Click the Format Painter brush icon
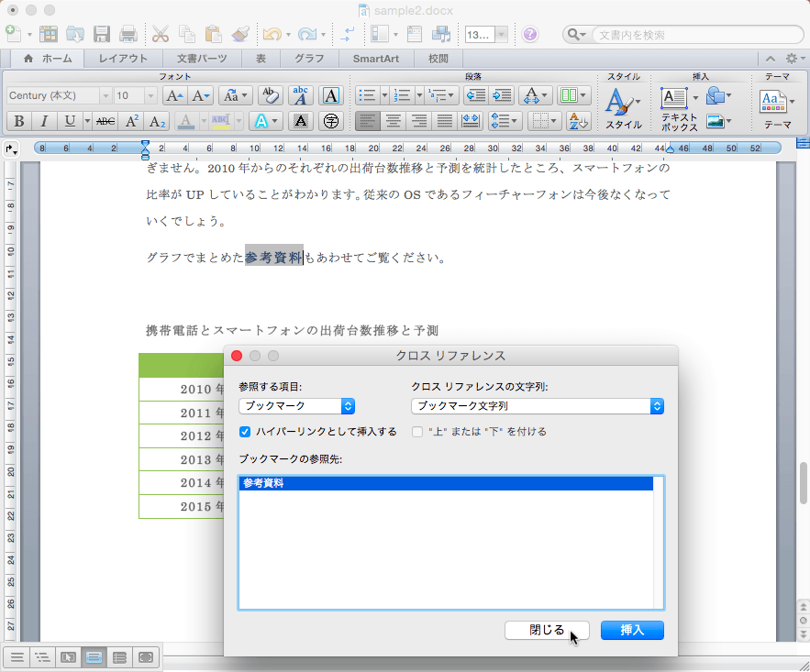The height and width of the screenshot is (672, 810). [x=240, y=34]
